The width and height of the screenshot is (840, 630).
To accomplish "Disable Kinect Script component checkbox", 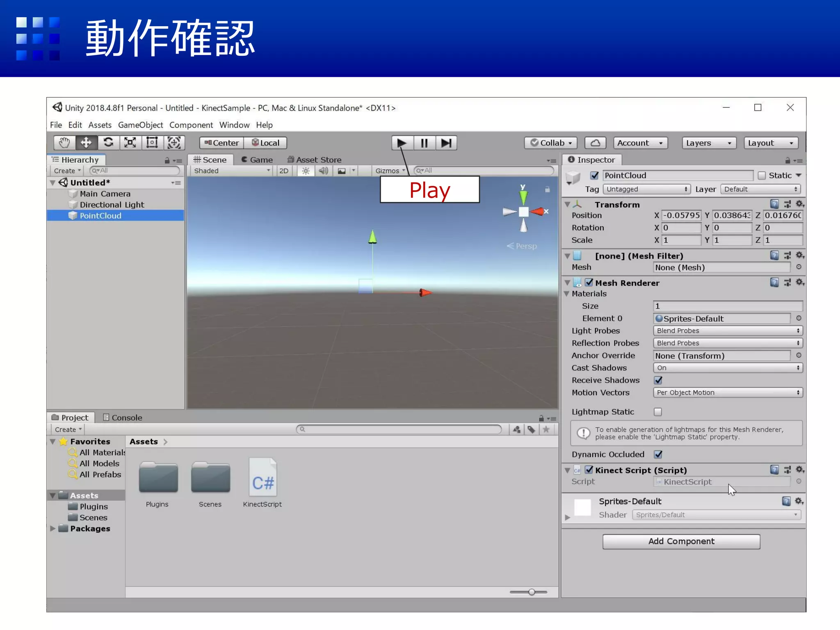I will click(x=589, y=470).
